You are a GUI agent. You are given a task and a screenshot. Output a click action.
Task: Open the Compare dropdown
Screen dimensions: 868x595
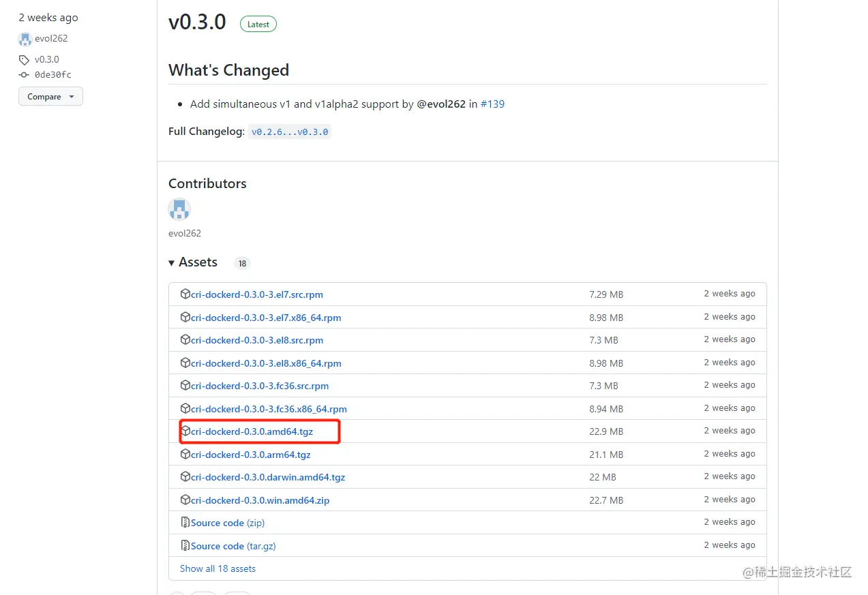coord(50,97)
